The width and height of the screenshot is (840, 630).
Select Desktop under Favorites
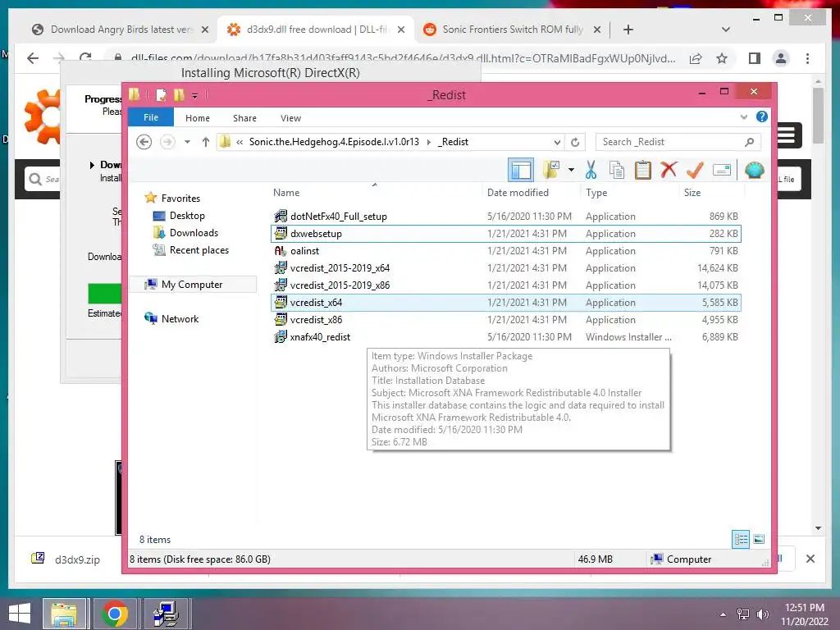[187, 216]
